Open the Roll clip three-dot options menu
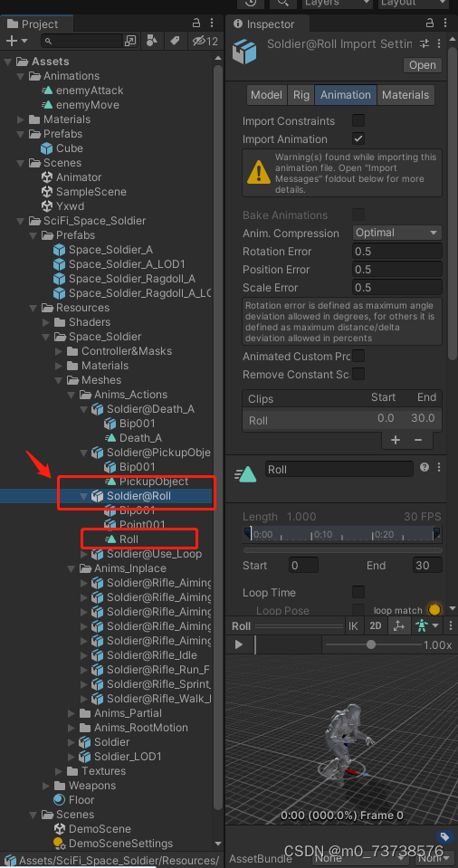Screen dimensions: 458x868 click(439, 467)
